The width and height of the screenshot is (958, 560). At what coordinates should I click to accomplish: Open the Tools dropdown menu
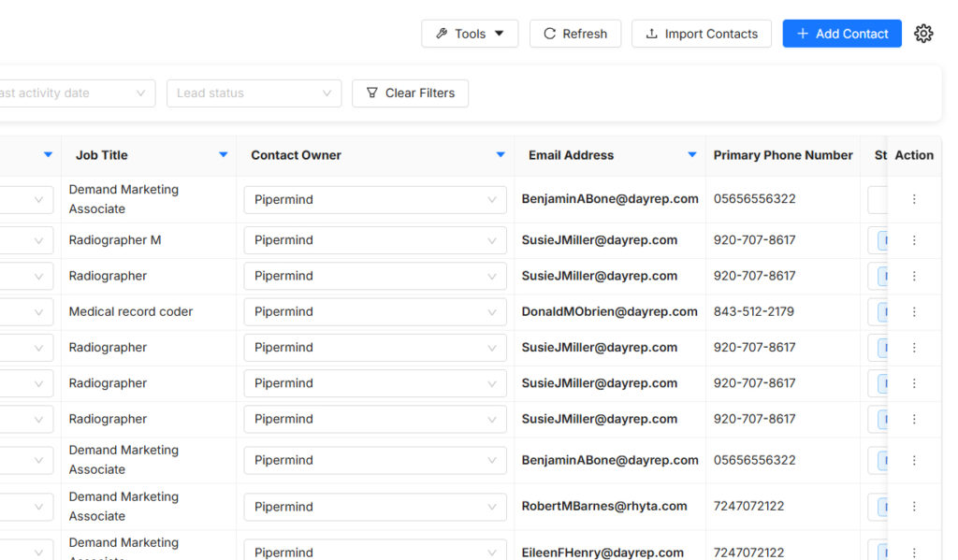click(470, 34)
